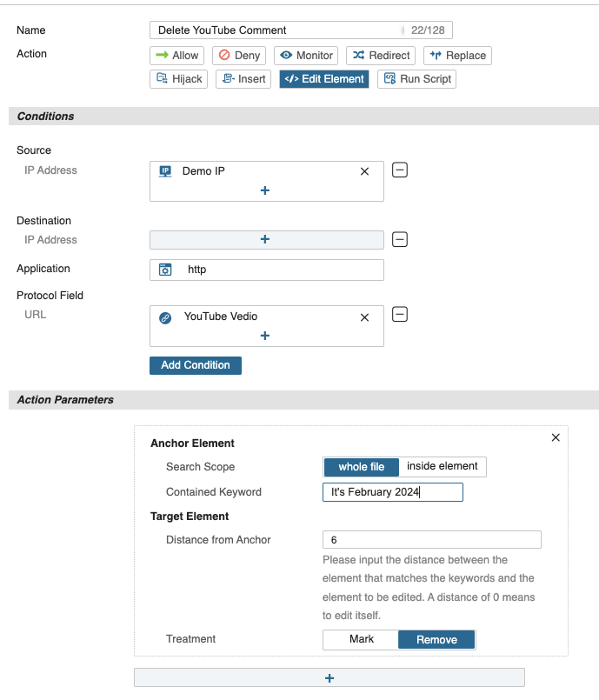Set search scope to whole file
Viewport: 599px width, 700px height.
[361, 467]
